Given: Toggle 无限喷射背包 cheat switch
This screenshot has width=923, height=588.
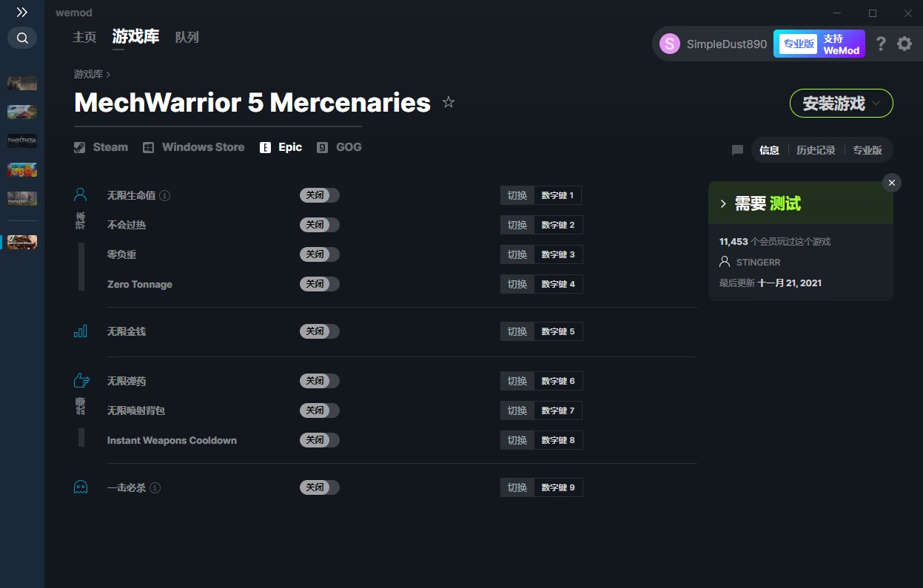Looking at the screenshot, I should [x=320, y=410].
